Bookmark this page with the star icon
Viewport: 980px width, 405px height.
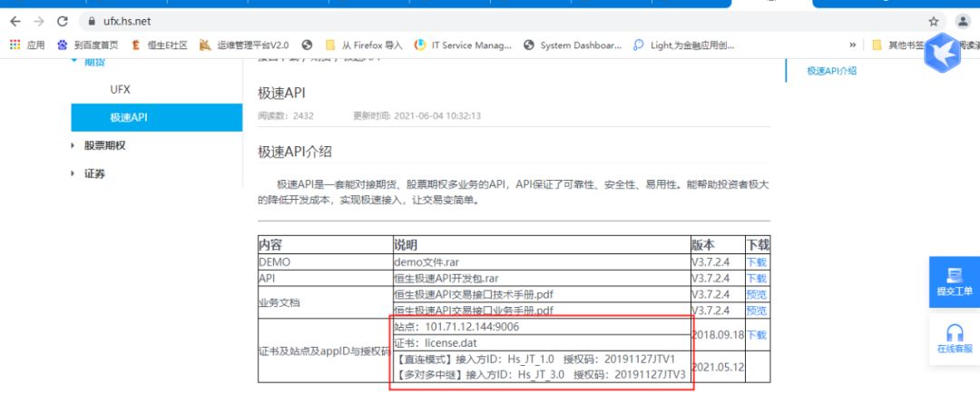click(934, 21)
